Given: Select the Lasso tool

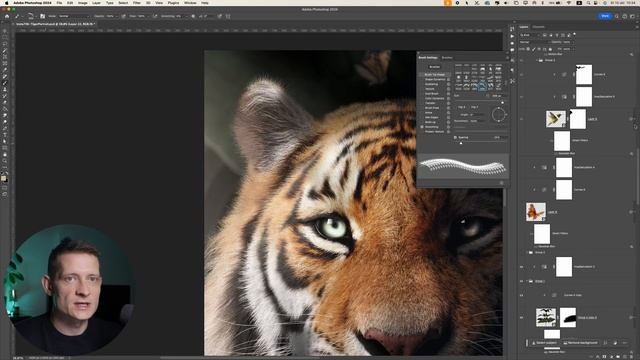Looking at the screenshot, I should 5,44.
